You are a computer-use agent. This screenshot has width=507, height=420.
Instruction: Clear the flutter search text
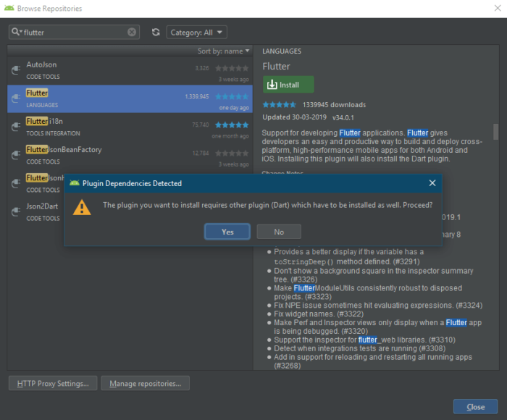coord(132,32)
